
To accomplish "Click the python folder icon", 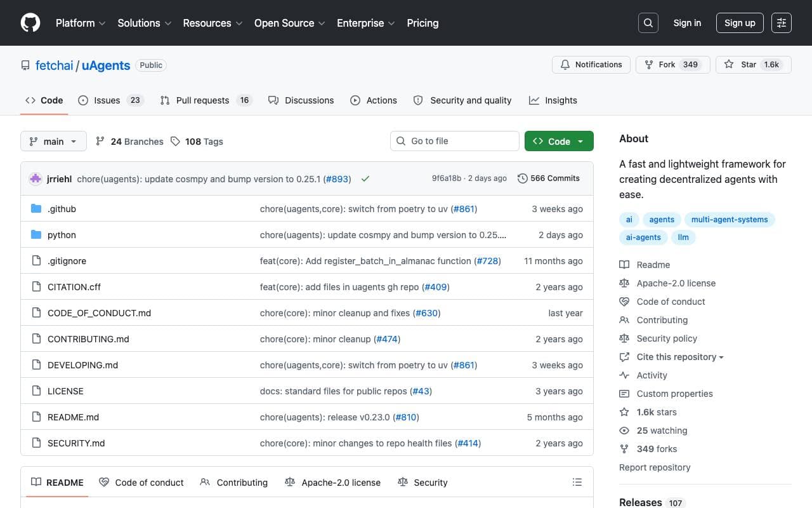I will [36, 235].
